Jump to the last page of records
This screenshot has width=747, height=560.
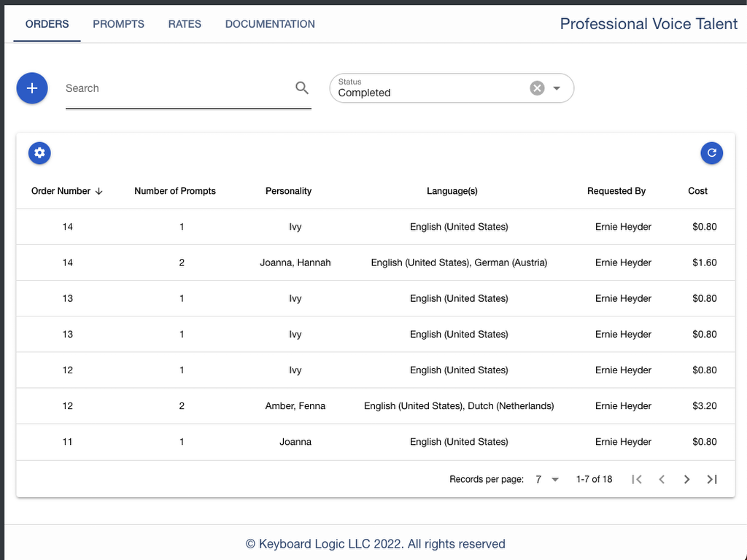[x=712, y=479]
